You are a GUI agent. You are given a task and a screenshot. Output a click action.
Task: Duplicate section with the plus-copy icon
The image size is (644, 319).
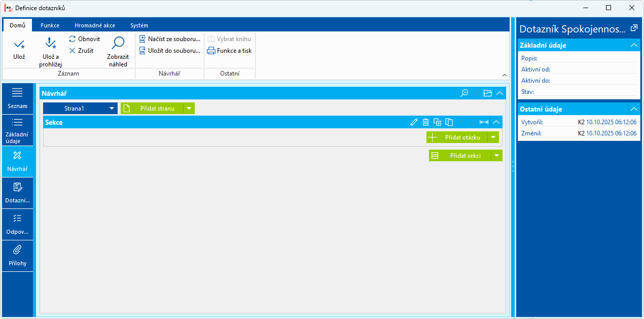click(438, 122)
